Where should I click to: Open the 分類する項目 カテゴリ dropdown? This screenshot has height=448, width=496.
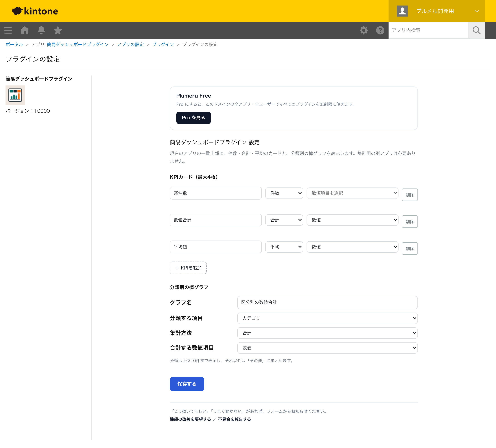coord(327,318)
